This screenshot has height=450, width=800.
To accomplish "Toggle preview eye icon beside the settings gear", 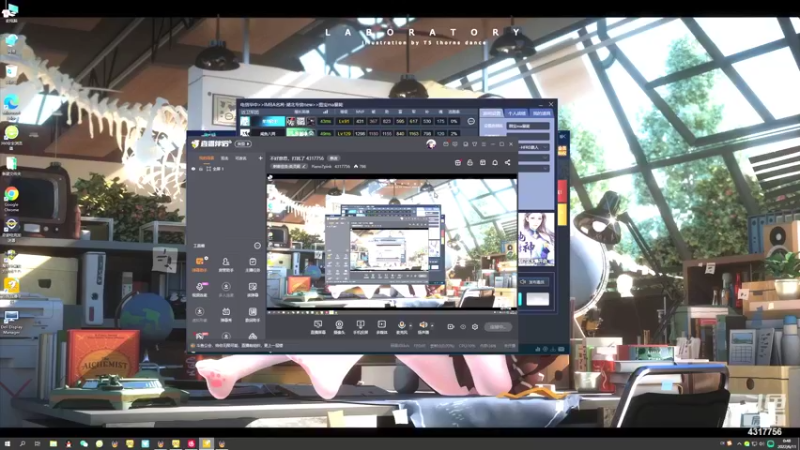I will click(x=463, y=327).
